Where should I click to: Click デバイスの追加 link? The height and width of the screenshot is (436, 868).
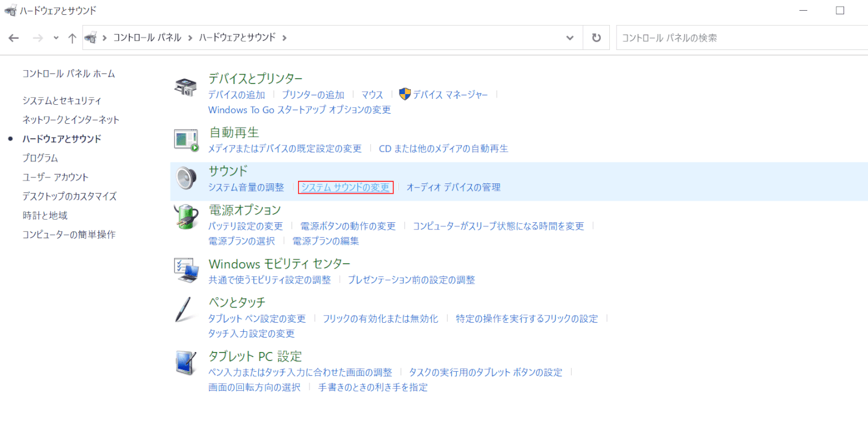click(x=237, y=95)
